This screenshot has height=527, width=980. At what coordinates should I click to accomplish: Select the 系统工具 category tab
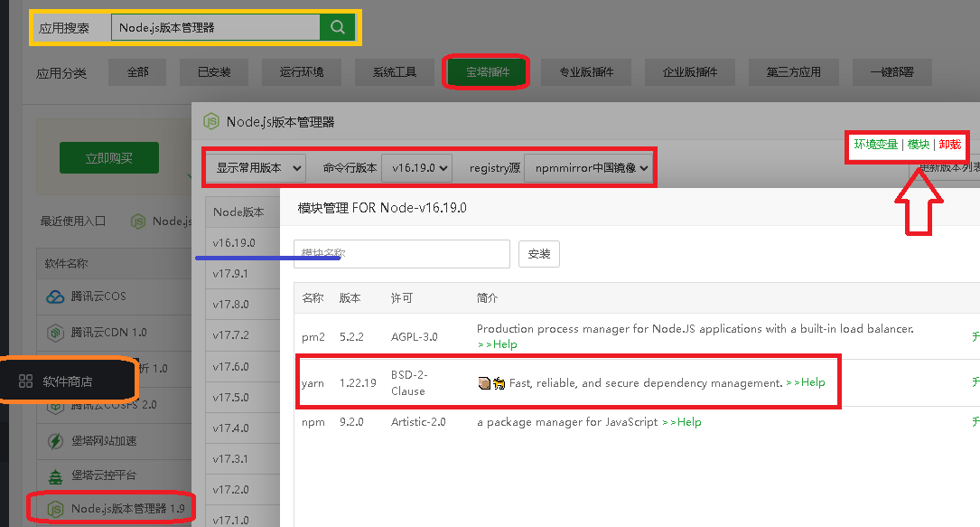point(395,72)
